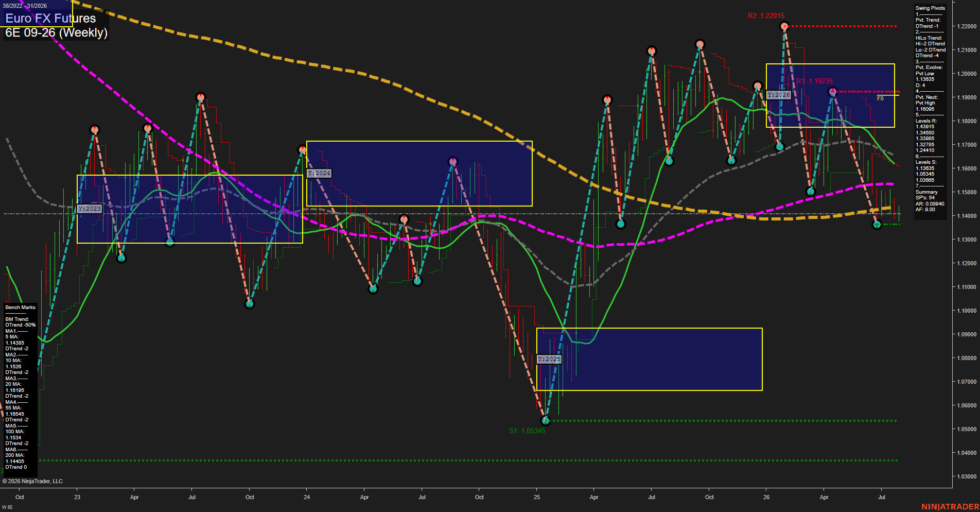Screen dimensions: 980x512
Task: Click the 1.16095 Pvt High value
Action: click(925, 109)
